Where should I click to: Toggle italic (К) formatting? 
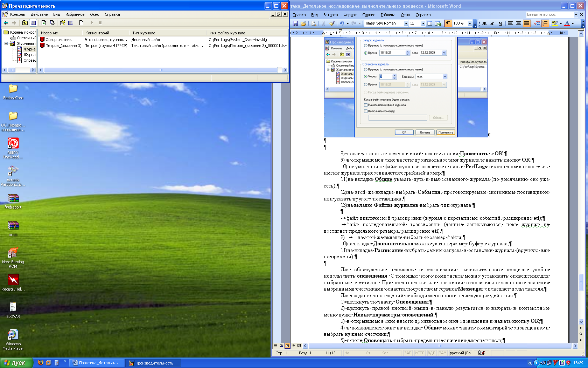click(x=492, y=23)
